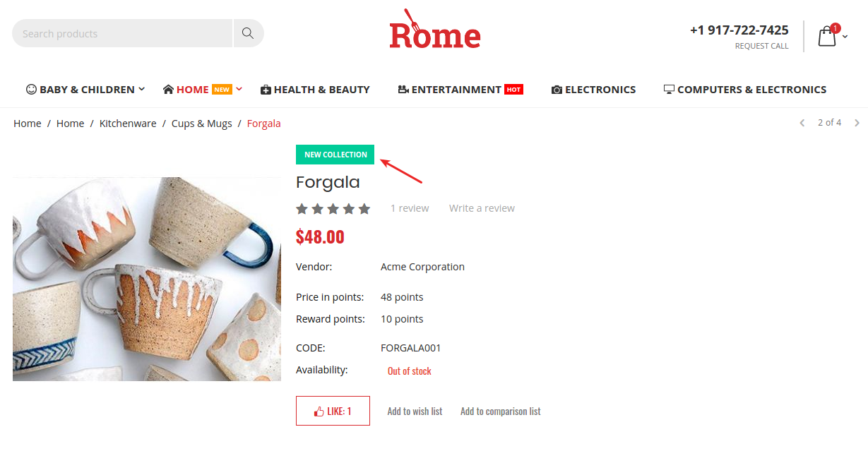Open the Health & Beauty menu
The height and width of the screenshot is (451, 868).
(315, 90)
